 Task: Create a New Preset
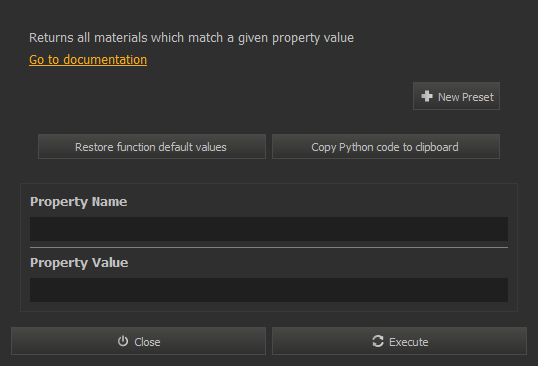(x=456, y=96)
